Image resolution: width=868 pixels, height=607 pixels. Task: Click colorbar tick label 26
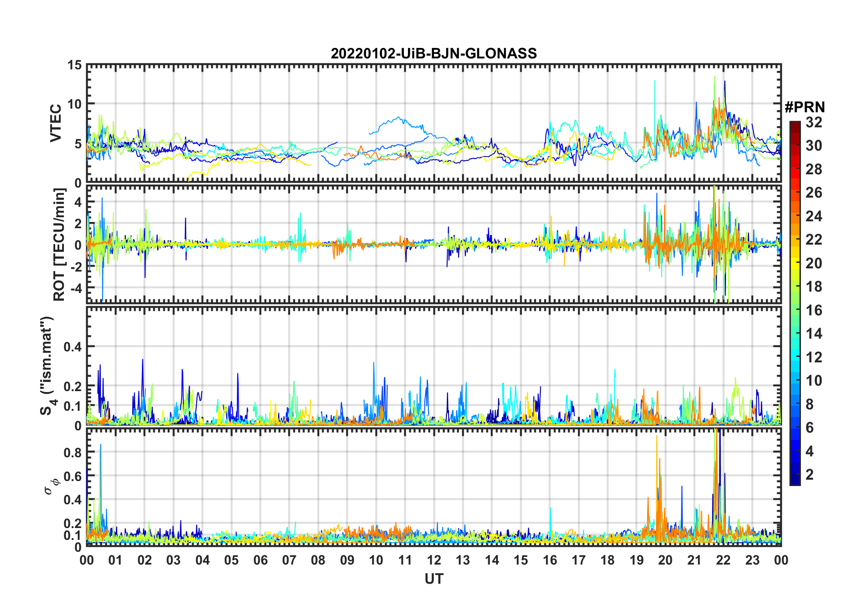point(814,193)
